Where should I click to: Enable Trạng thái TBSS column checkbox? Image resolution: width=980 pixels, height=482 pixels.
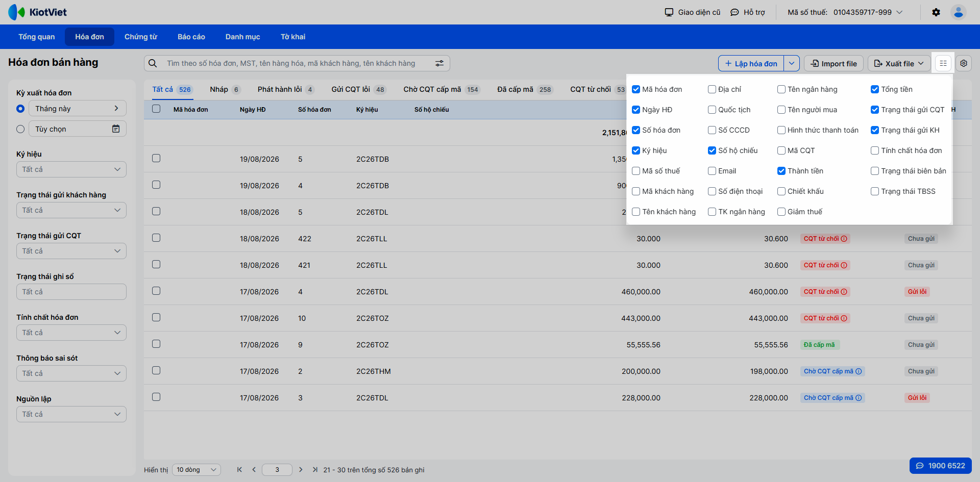[x=875, y=191]
